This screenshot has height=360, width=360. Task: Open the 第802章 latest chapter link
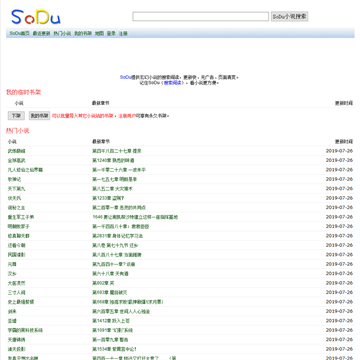pyautogui.click(x=103, y=283)
